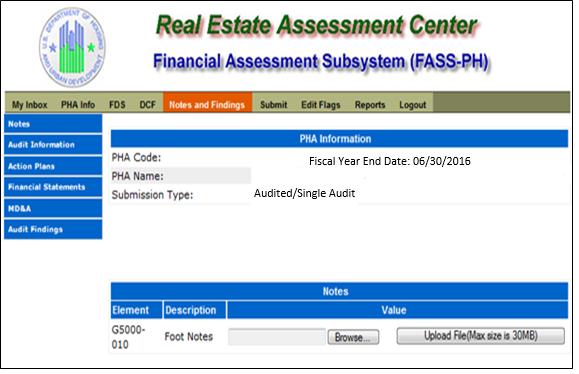This screenshot has width=579, height=374.
Task: Click the Browse... button for Foot Notes
Action: (x=353, y=337)
